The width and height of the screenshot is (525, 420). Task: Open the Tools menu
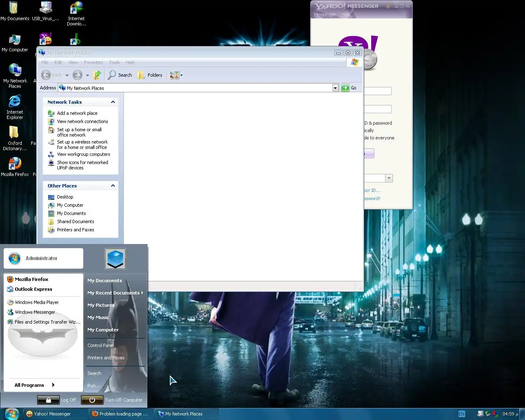click(x=114, y=62)
